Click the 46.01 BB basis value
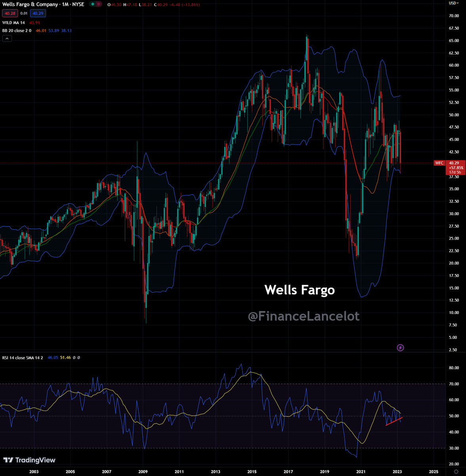466x476 pixels. 41,31
